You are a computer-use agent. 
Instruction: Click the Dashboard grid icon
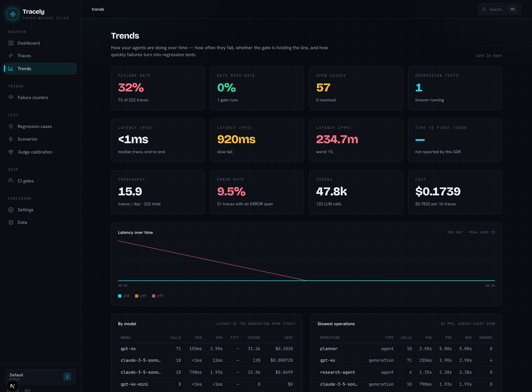[x=11, y=43]
